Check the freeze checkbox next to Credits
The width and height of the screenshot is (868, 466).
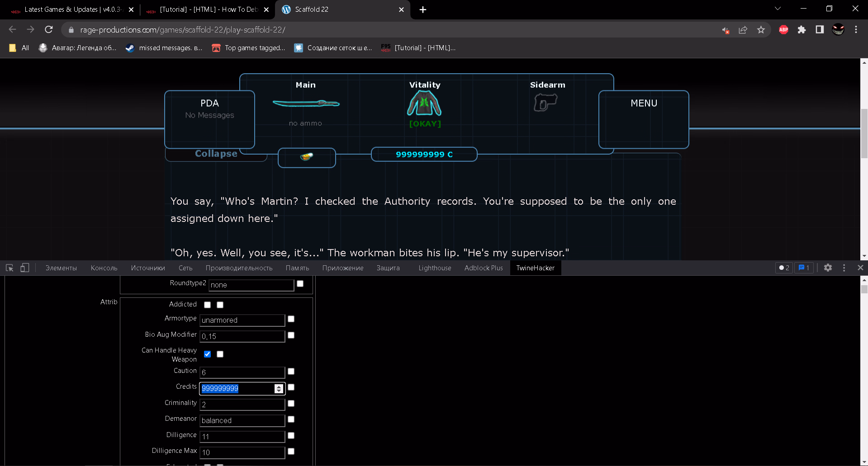(x=291, y=387)
